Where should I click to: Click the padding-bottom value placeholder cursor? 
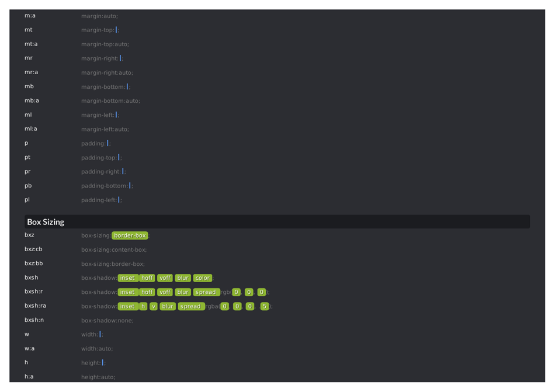click(x=130, y=185)
